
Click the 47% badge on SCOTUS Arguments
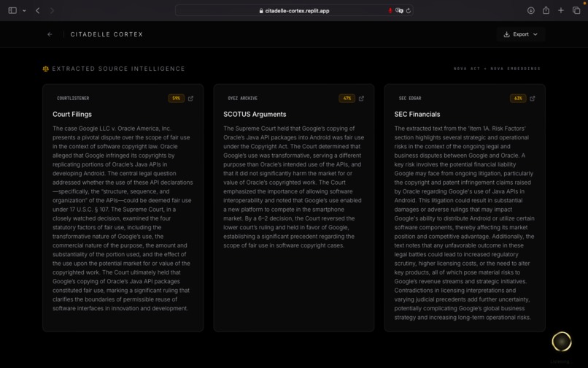(x=347, y=99)
